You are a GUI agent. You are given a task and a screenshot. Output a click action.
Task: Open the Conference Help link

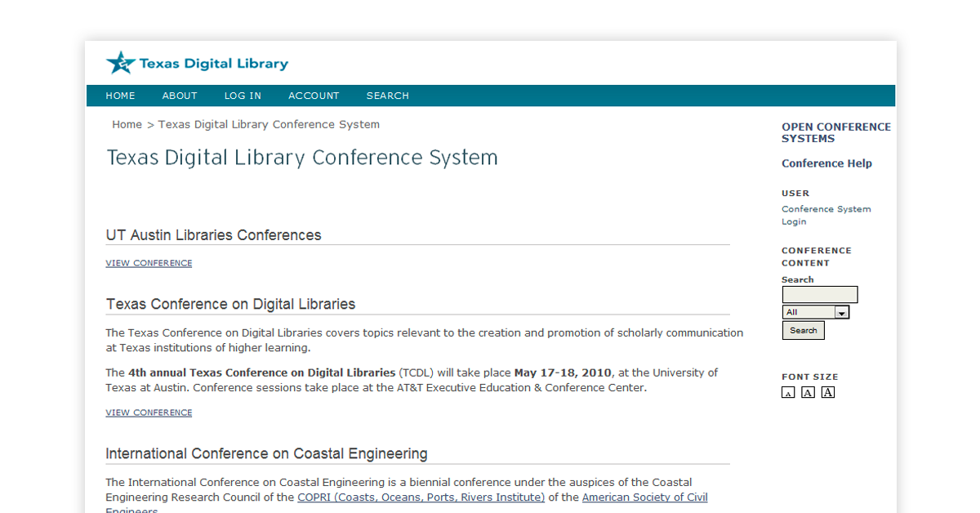[x=826, y=163]
